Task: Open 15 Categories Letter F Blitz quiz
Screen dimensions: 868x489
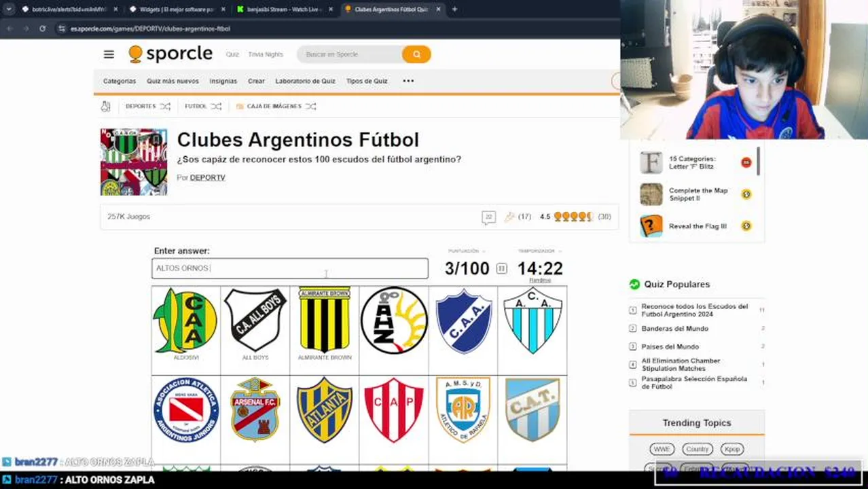Action: 691,162
